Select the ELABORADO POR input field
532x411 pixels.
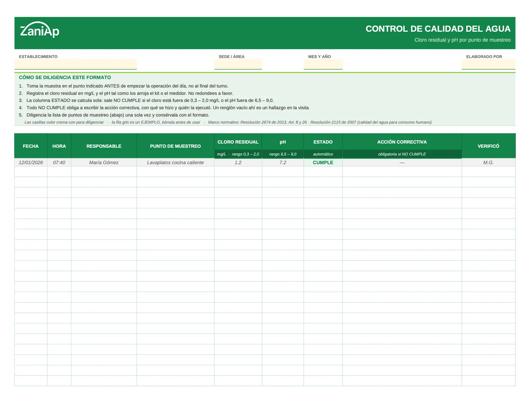coord(488,64)
